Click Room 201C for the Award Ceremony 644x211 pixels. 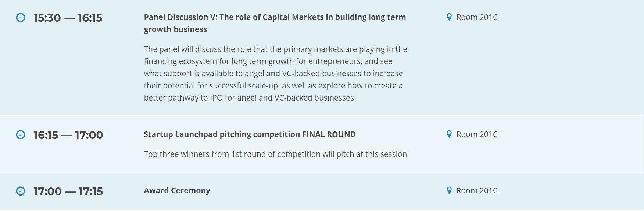[477, 191]
